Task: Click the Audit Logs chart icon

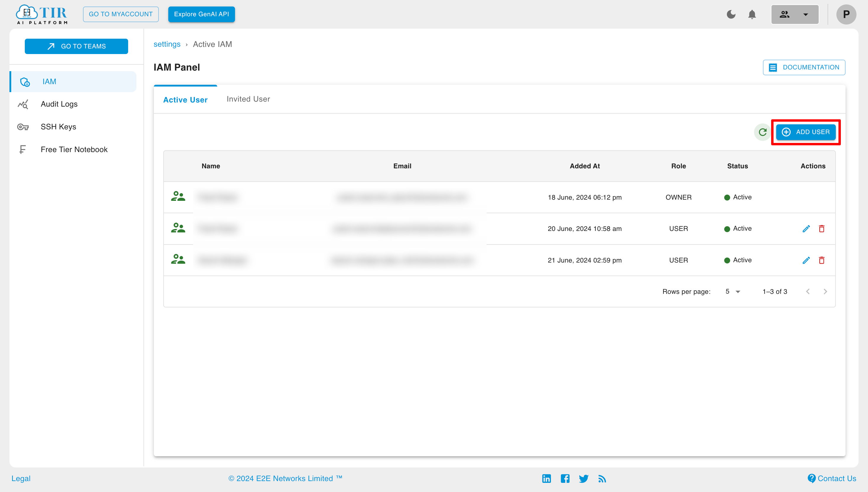Action: pyautogui.click(x=23, y=105)
